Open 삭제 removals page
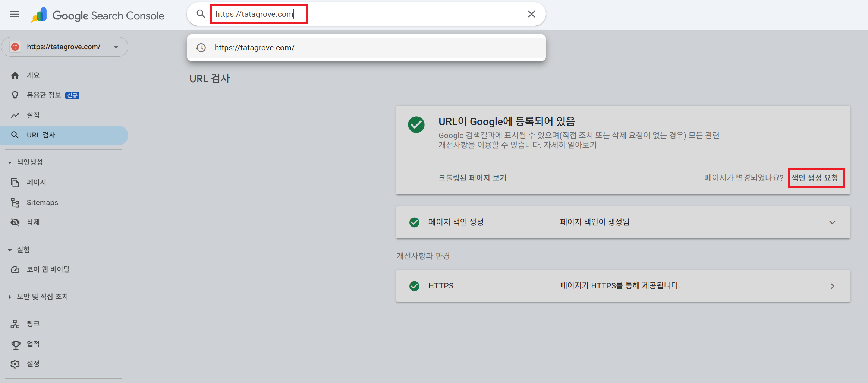The image size is (868, 383). click(x=64, y=222)
